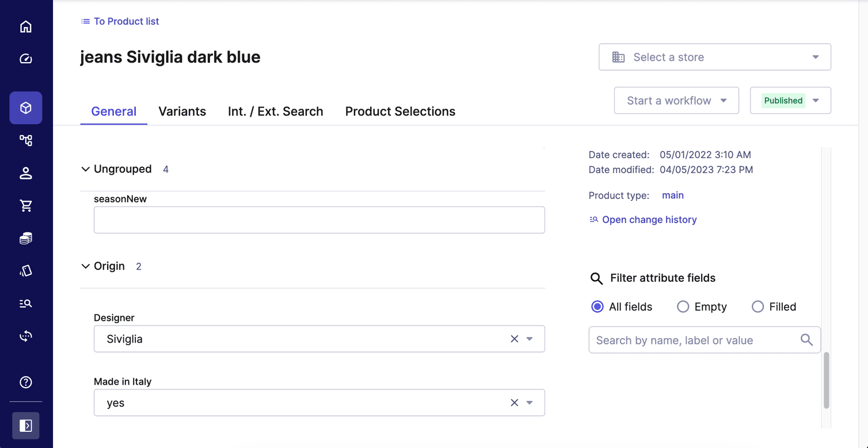Image resolution: width=868 pixels, height=448 pixels.
Task: Select the All fields radio button
Action: (x=597, y=307)
